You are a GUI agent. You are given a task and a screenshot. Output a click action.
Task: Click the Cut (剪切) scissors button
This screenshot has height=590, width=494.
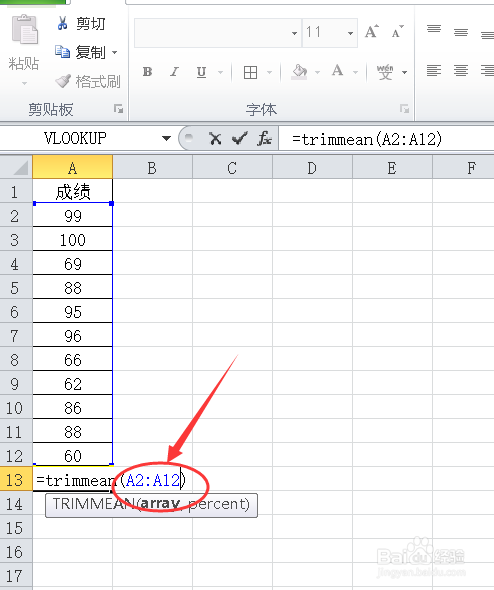(81, 23)
